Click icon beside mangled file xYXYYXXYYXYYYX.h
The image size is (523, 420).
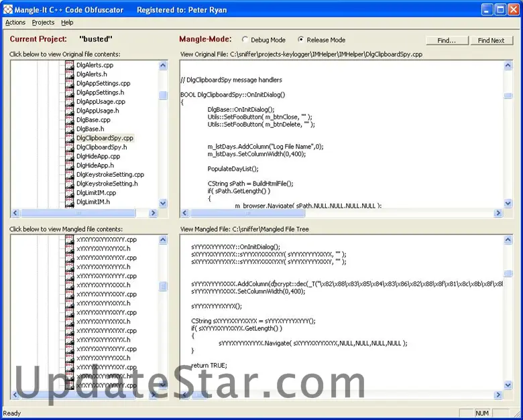pos(69,267)
